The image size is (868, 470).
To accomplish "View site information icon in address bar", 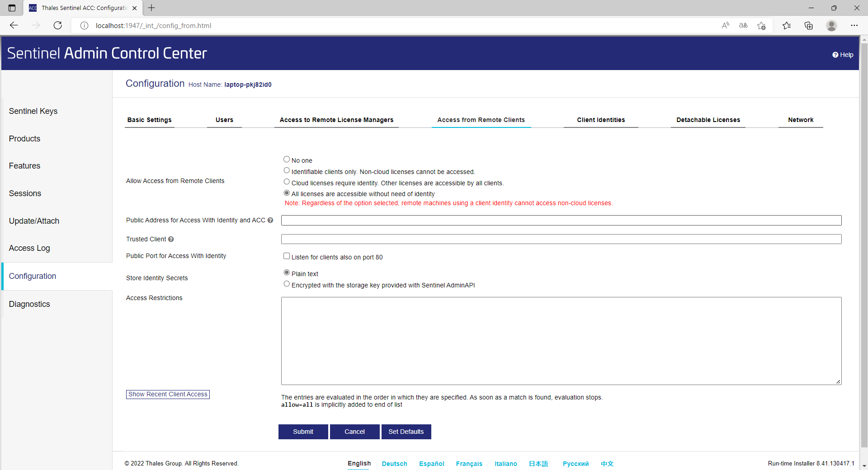I will pyautogui.click(x=84, y=26).
